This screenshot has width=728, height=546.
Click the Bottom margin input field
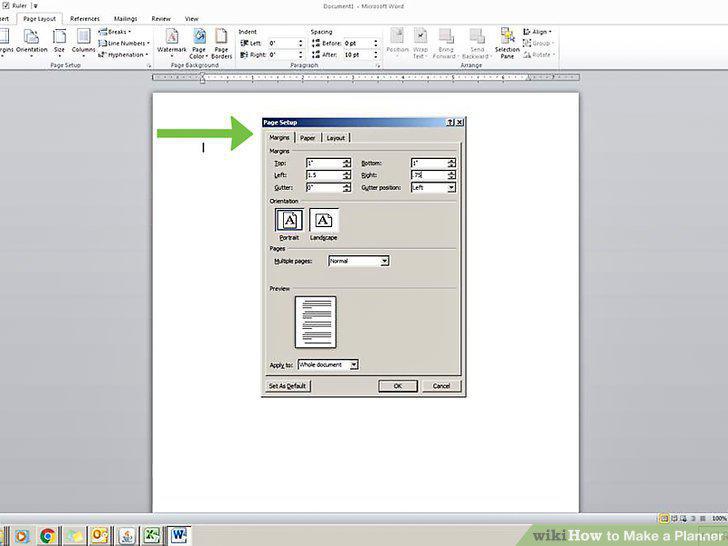[429, 163]
